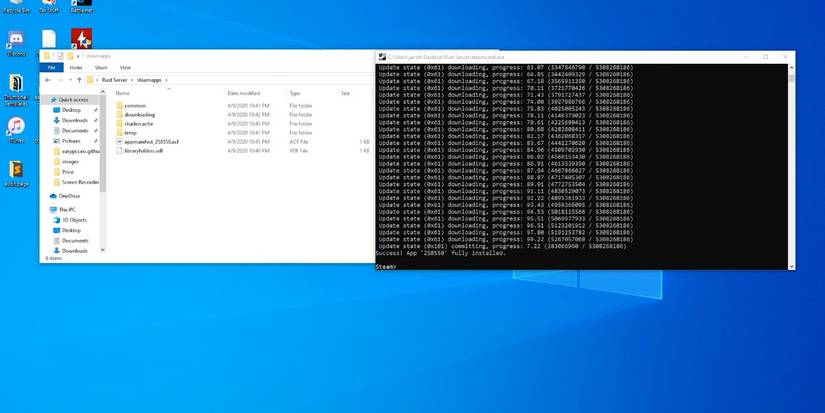Click the common folder icon
The width and height of the screenshot is (825, 413).
pos(119,106)
